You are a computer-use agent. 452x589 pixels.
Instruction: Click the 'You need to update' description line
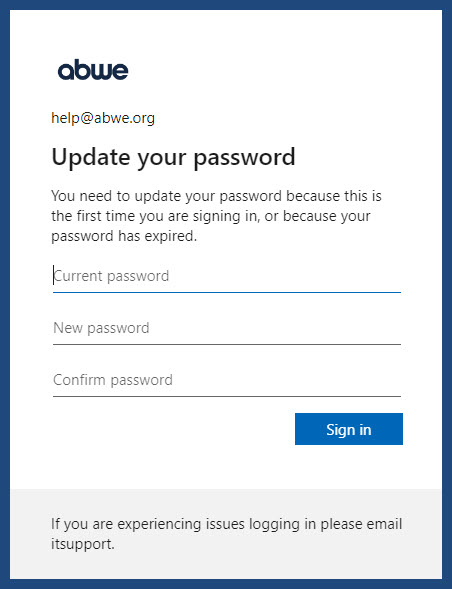coord(216,196)
